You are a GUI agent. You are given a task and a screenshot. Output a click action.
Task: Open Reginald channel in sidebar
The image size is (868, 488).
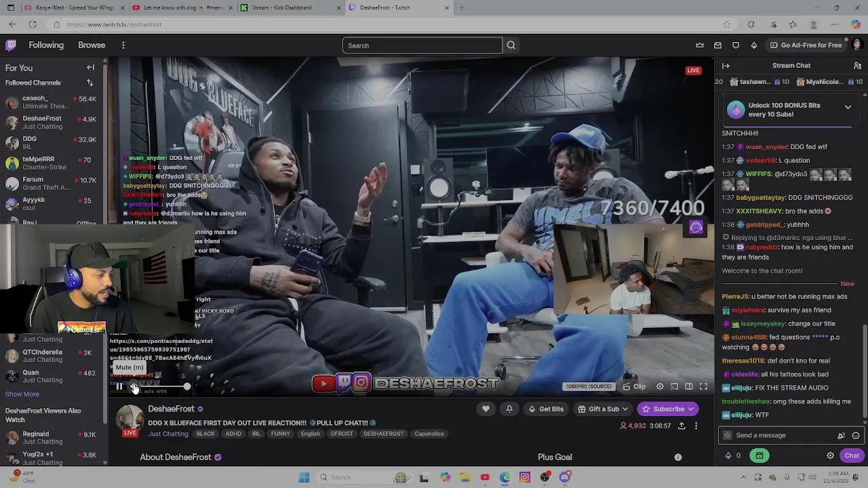(52, 438)
